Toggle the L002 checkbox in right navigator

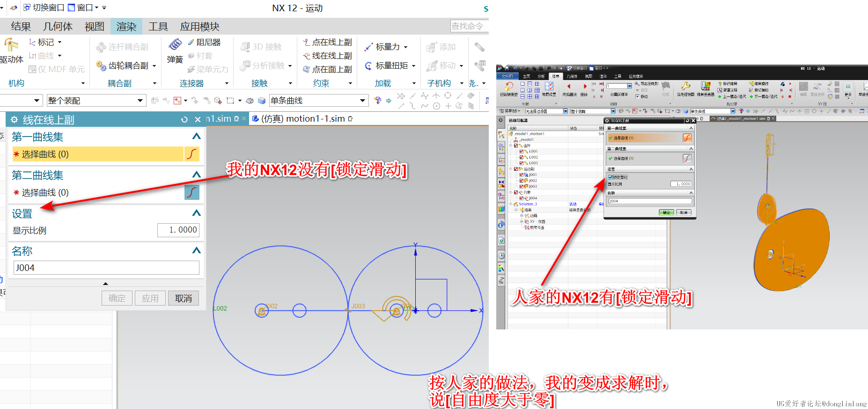click(x=522, y=157)
